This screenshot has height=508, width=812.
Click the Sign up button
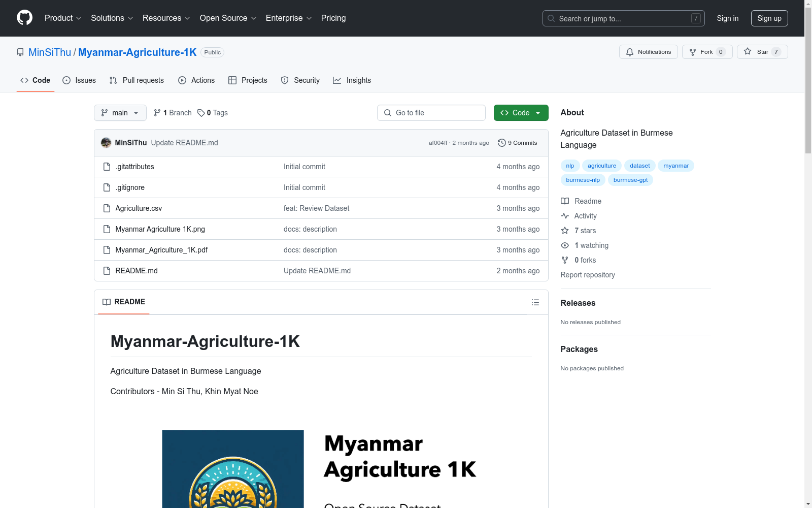[x=769, y=18]
